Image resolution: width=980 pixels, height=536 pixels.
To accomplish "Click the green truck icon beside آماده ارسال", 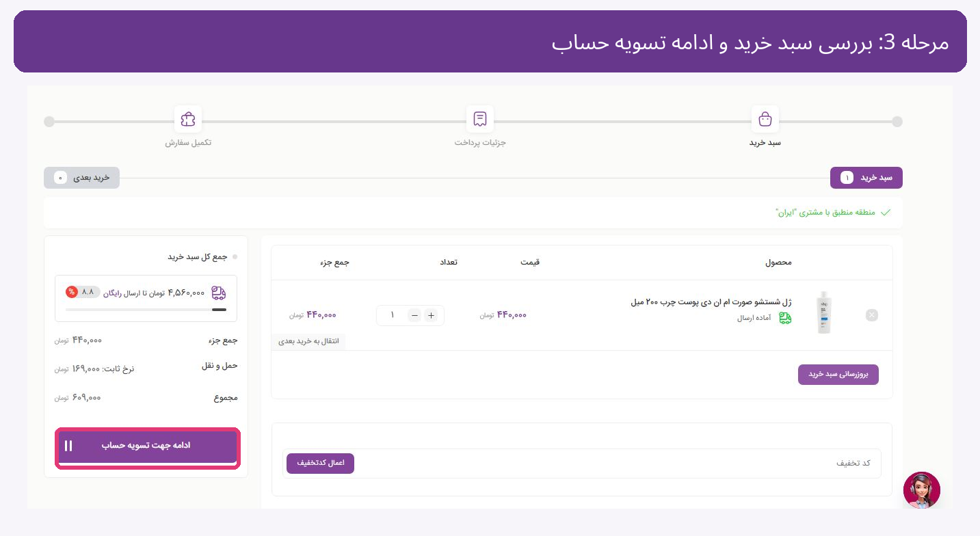I will coord(785,319).
